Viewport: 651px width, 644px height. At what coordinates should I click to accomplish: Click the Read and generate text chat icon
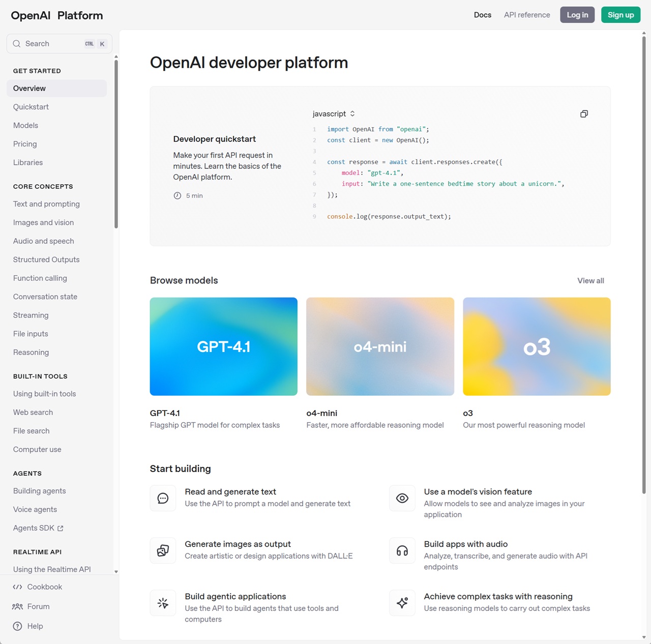(x=163, y=499)
